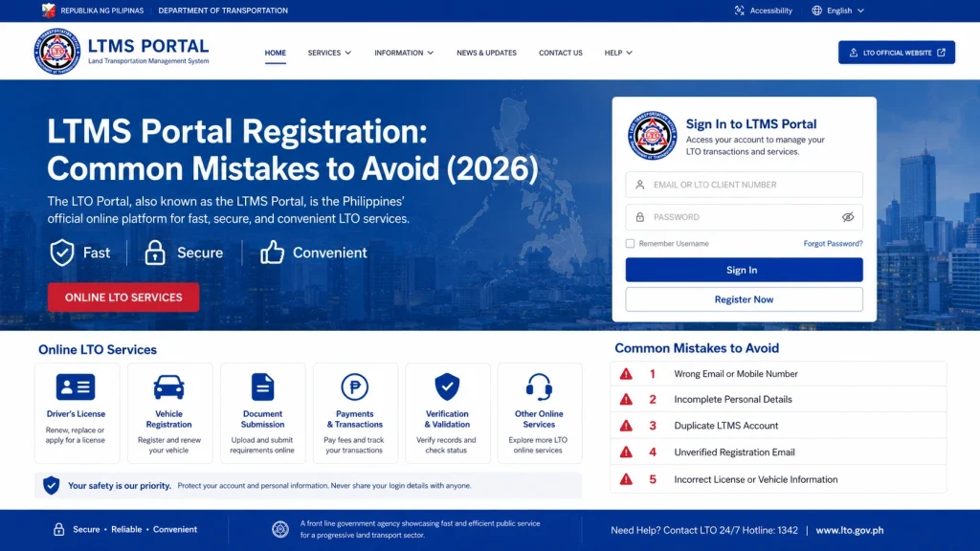The image size is (980, 551).
Task: Open Accessibility options icon
Action: pyautogui.click(x=740, y=11)
